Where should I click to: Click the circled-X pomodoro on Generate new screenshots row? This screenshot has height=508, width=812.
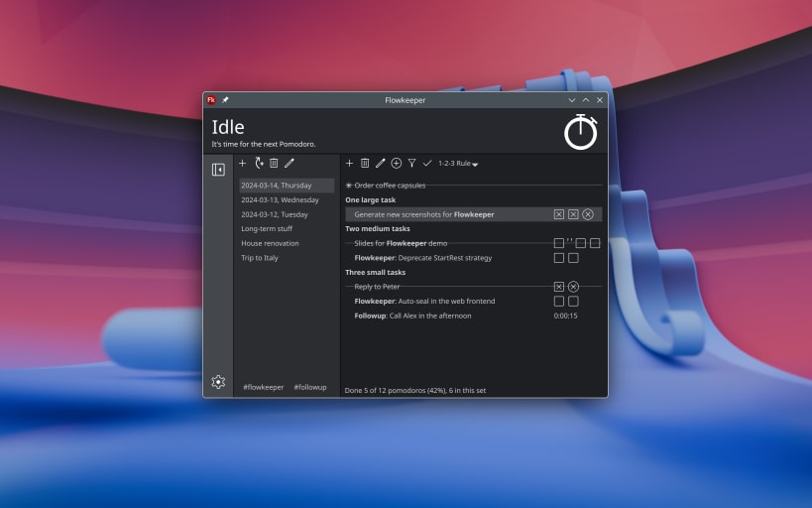tap(588, 214)
